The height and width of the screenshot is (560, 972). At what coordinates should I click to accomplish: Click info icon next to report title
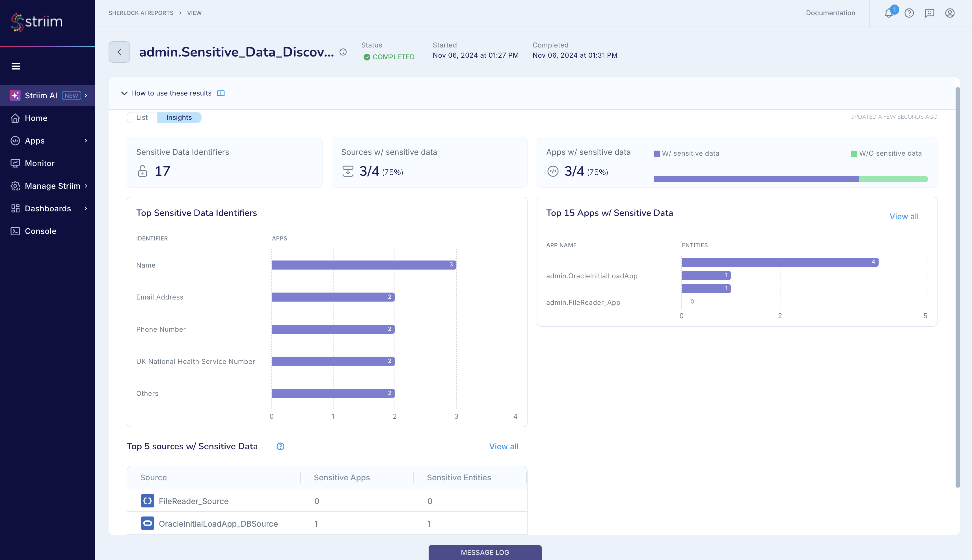point(343,52)
